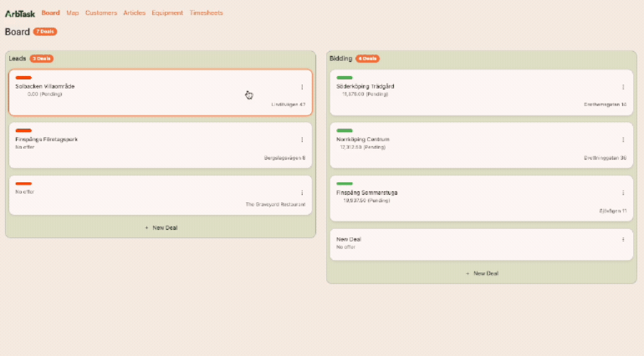Viewport: 644px width, 356px height.
Task: Click the '11,875.00 (Pending)' amount
Action: (365, 94)
